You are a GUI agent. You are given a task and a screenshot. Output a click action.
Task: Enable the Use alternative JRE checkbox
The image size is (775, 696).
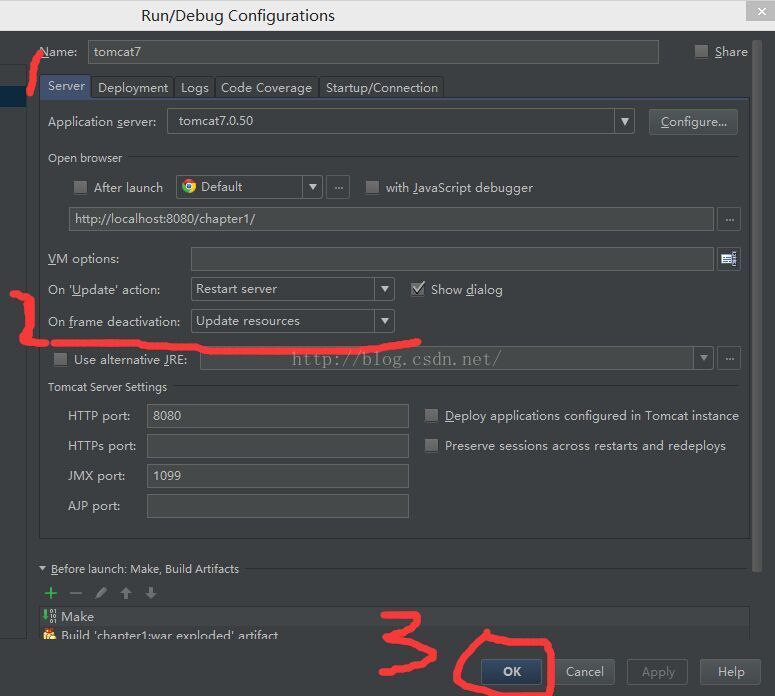coord(60,359)
